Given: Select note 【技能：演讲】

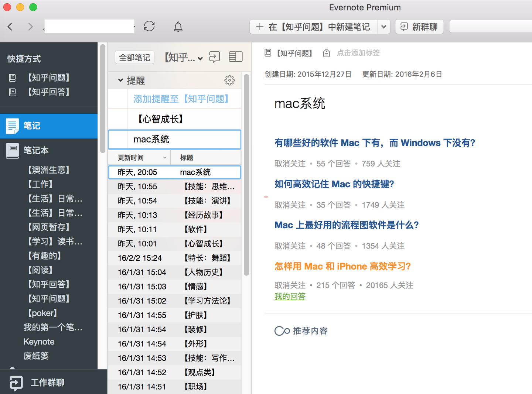Looking at the screenshot, I should tap(174, 201).
